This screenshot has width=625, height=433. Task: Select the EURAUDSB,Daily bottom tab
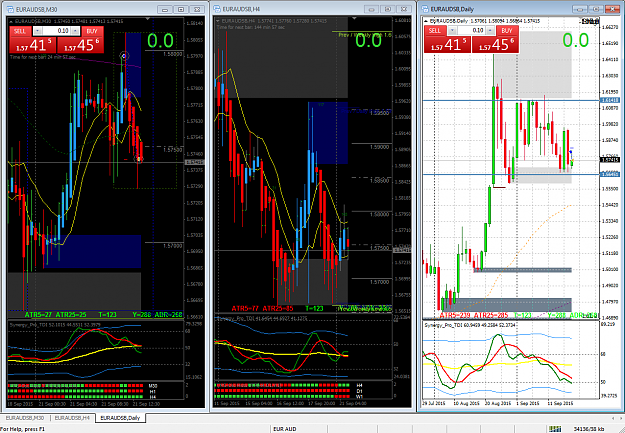point(120,418)
